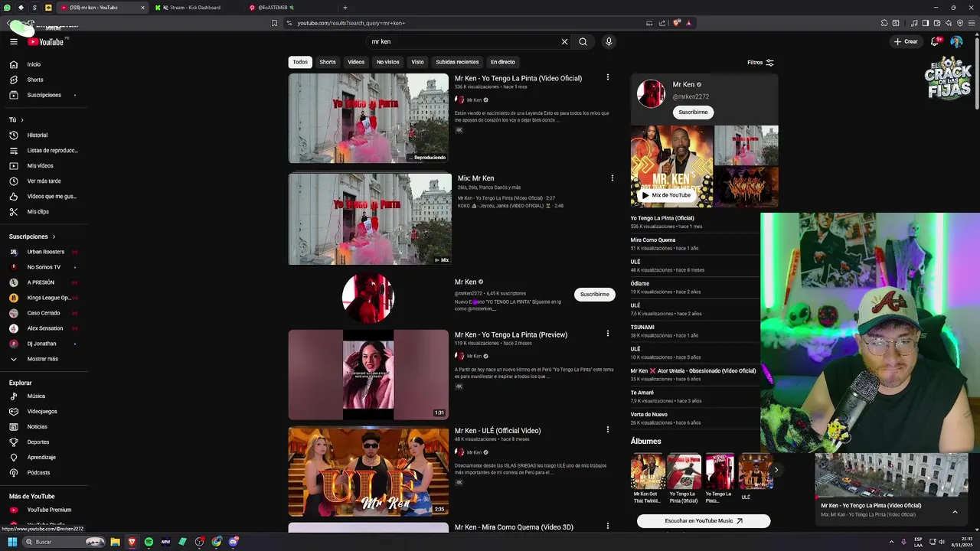The height and width of the screenshot is (551, 980).
Task: Open options menu for ULÉ (Official Video)
Action: (x=608, y=430)
